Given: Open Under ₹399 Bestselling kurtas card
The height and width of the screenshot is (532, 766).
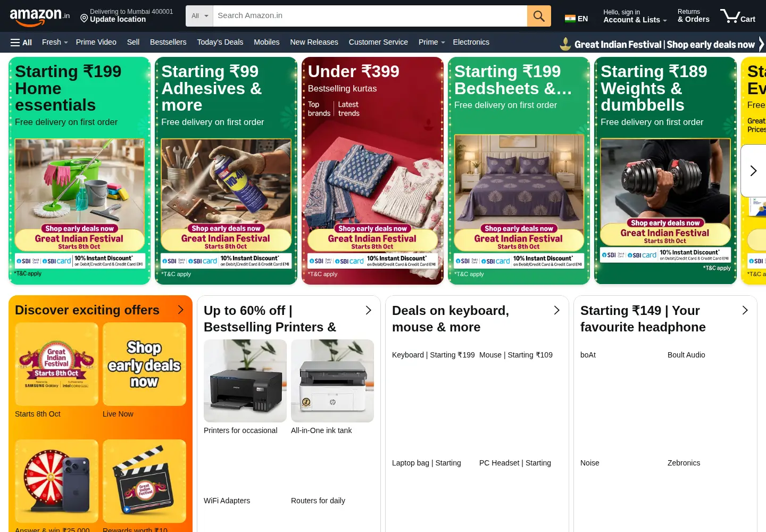Looking at the screenshot, I should (372, 171).
